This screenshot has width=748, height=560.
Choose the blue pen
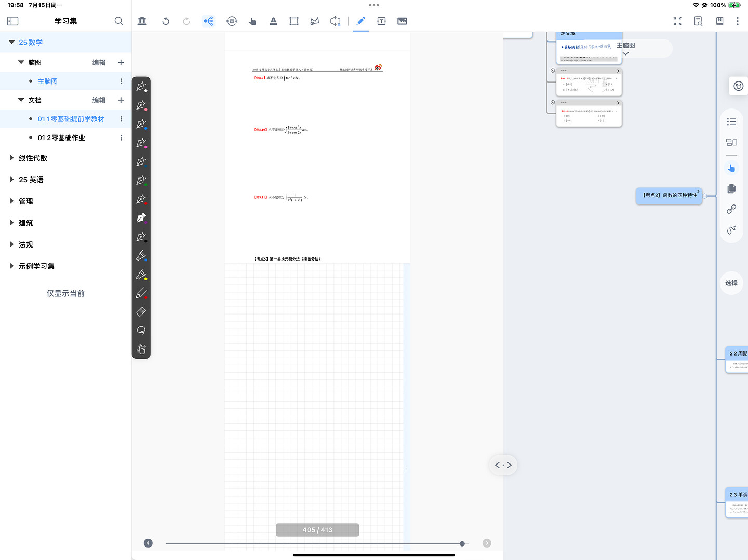pos(141,124)
